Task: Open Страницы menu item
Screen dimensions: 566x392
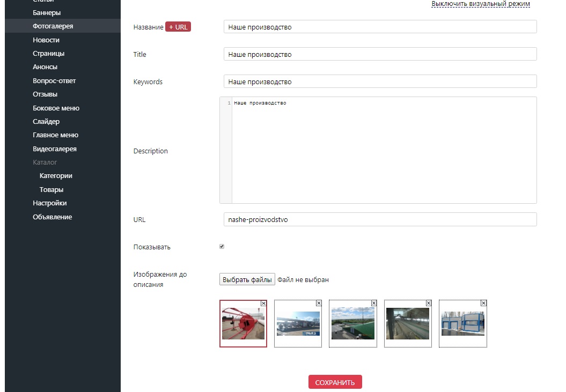Action: 48,54
